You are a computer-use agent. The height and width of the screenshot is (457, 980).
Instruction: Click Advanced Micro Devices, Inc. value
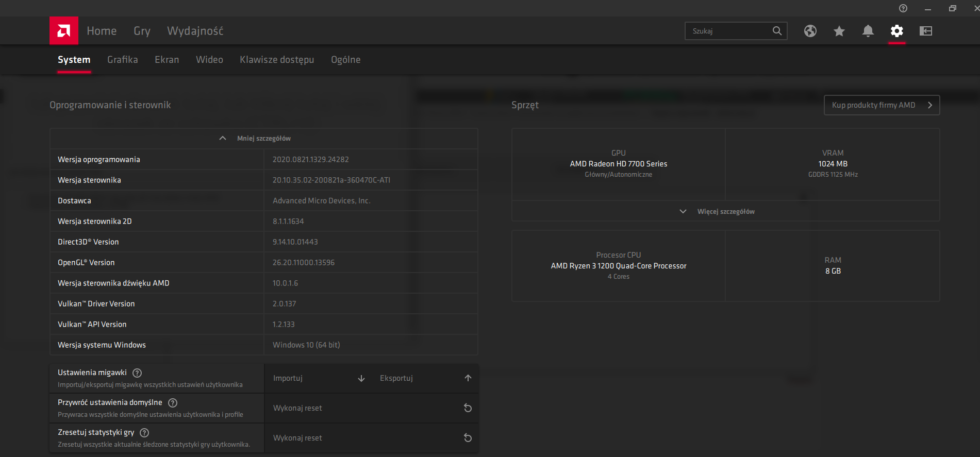click(x=322, y=201)
